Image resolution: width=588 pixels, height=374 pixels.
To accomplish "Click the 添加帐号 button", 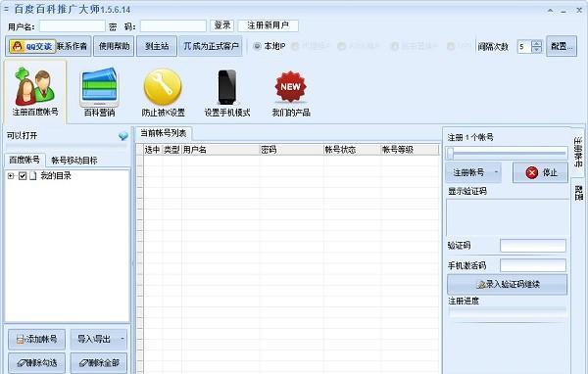I will (37, 339).
